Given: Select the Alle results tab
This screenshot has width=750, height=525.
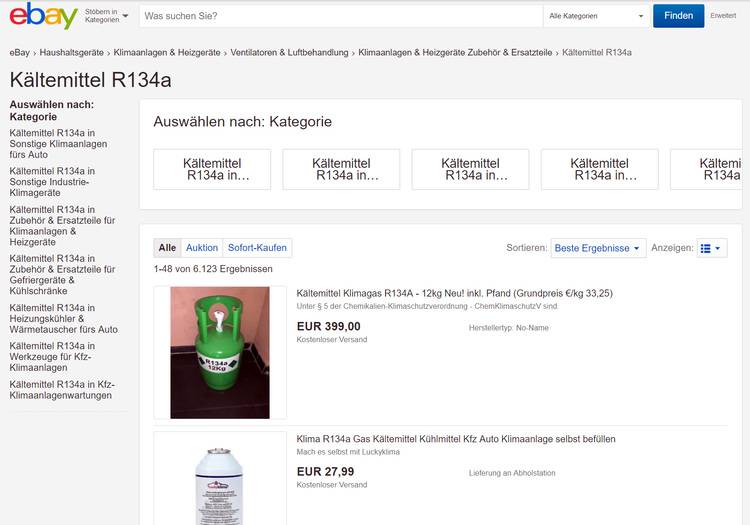Looking at the screenshot, I should click(x=167, y=248).
